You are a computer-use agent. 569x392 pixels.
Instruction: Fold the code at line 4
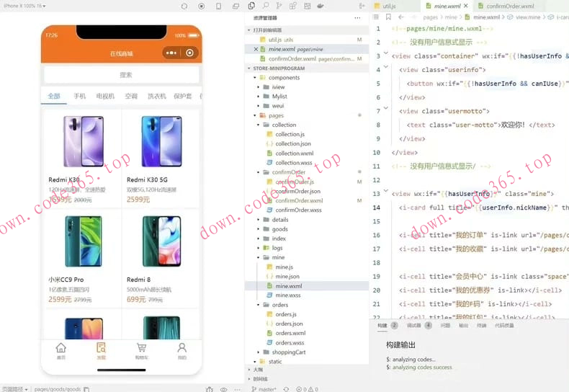coord(386,67)
